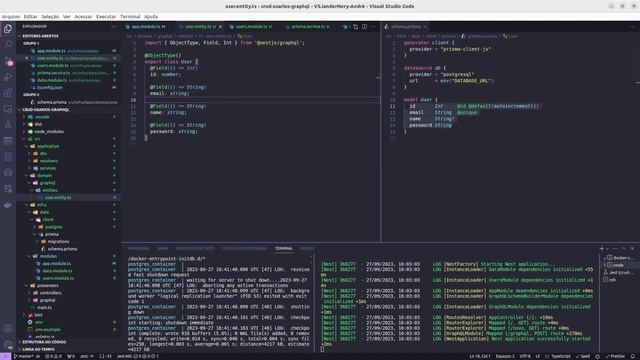Switch to the users.module.ts editor tab
Viewport: 640px width, 360px height.
point(253,27)
